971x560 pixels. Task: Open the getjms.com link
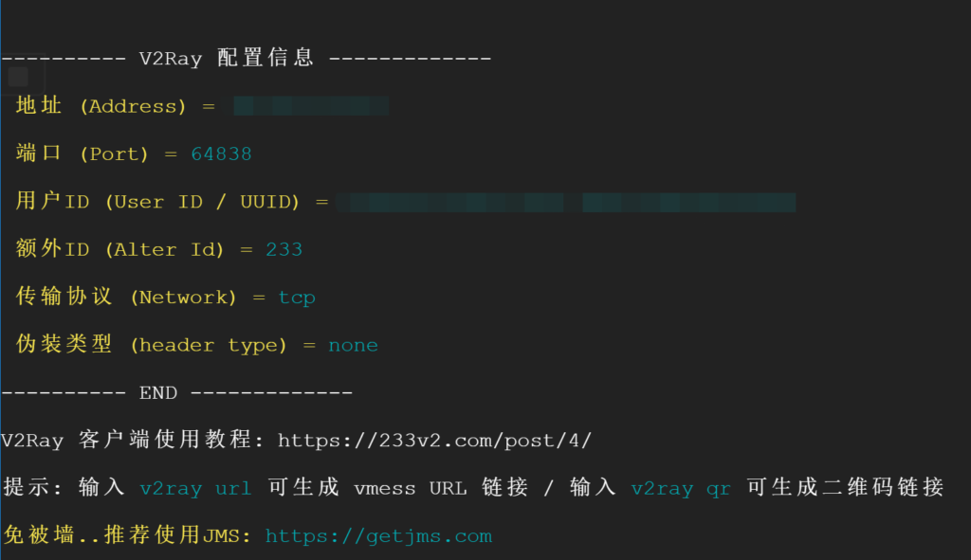pos(378,536)
